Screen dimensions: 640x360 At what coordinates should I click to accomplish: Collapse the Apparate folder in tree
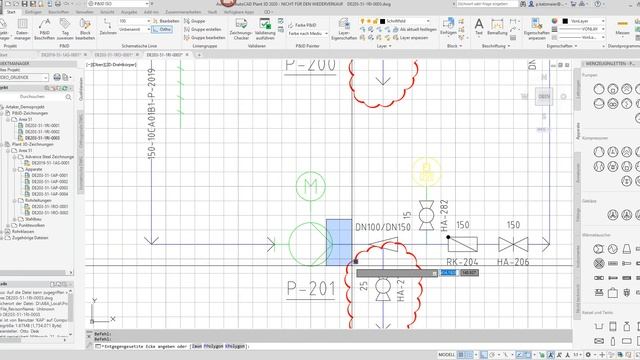click(x=15, y=169)
